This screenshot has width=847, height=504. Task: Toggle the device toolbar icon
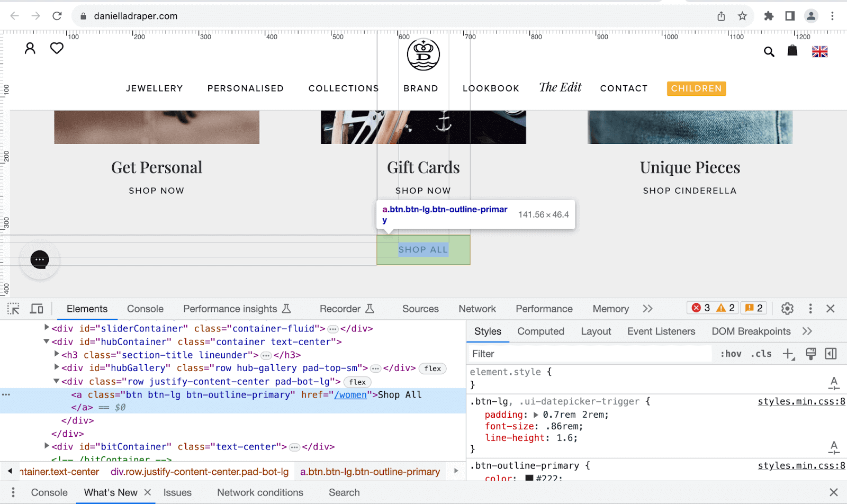[x=37, y=309]
